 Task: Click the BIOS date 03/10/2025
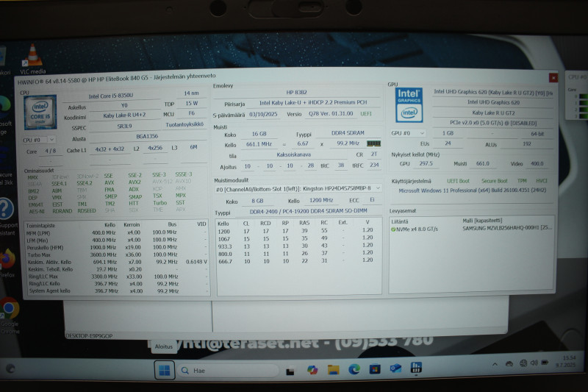pyautogui.click(x=263, y=114)
